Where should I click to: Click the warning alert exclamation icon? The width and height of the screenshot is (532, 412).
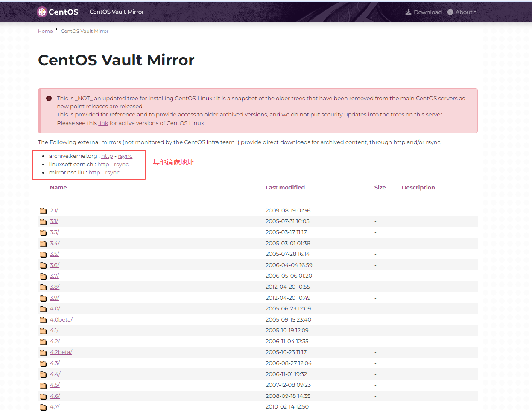(x=49, y=98)
